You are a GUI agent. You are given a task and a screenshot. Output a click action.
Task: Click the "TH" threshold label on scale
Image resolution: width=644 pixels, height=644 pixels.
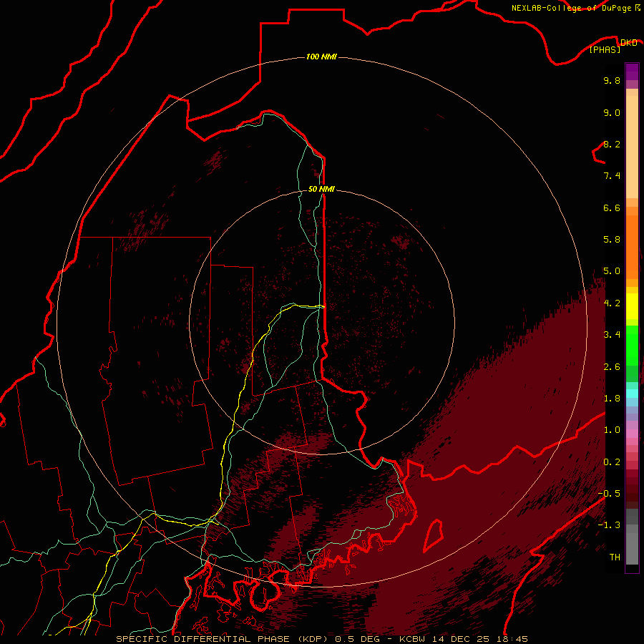[x=615, y=557]
